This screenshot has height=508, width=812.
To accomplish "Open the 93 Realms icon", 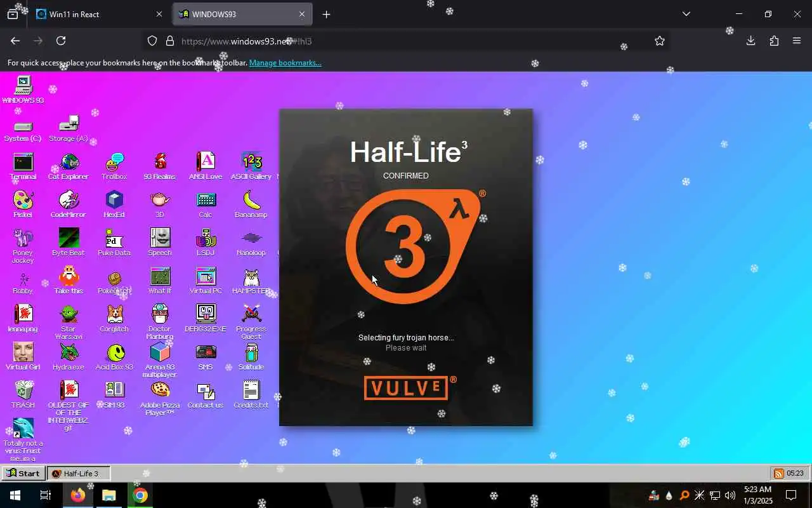I will pyautogui.click(x=160, y=167).
